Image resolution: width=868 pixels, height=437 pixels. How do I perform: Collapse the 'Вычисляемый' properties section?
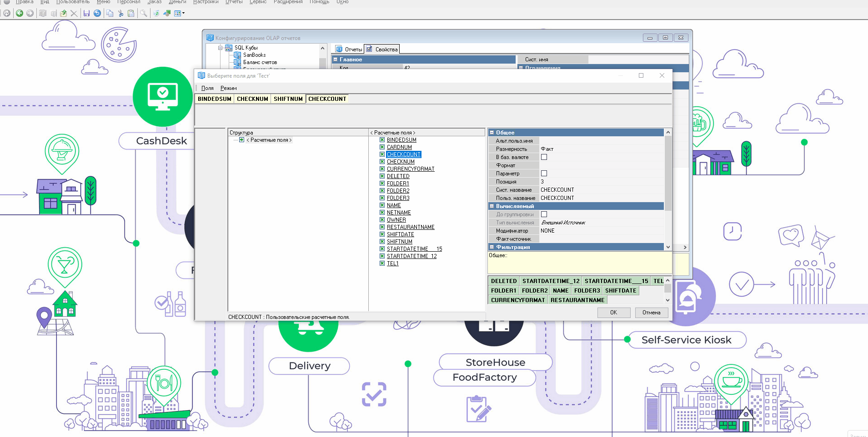[492, 206]
